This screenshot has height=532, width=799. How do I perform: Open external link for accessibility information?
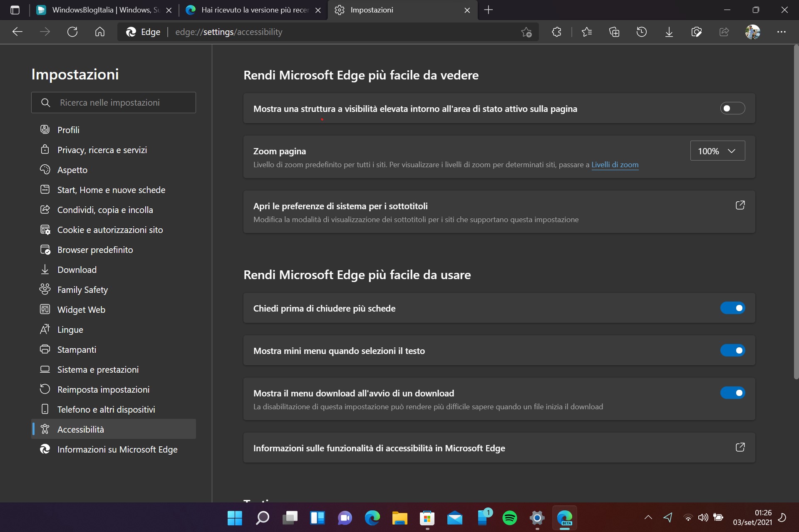[x=740, y=447]
